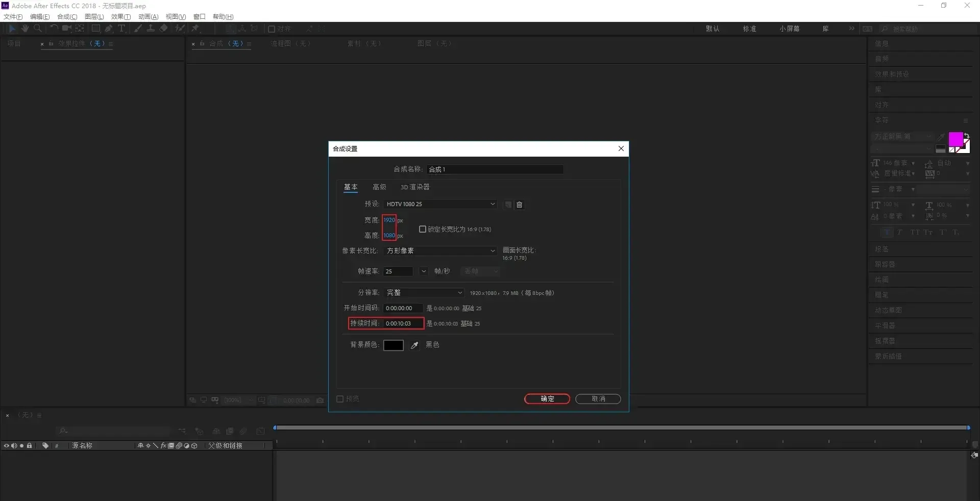980x501 pixels.
Task: Open the frame rate dropdown arrow
Action: click(424, 271)
